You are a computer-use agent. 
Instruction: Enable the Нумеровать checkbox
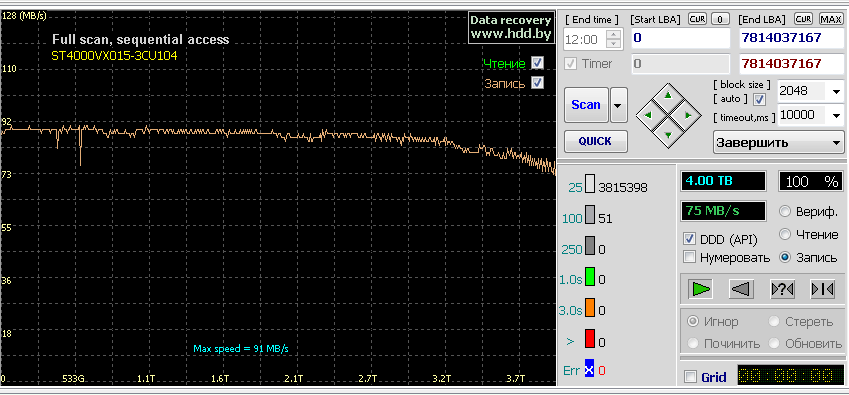tap(689, 257)
